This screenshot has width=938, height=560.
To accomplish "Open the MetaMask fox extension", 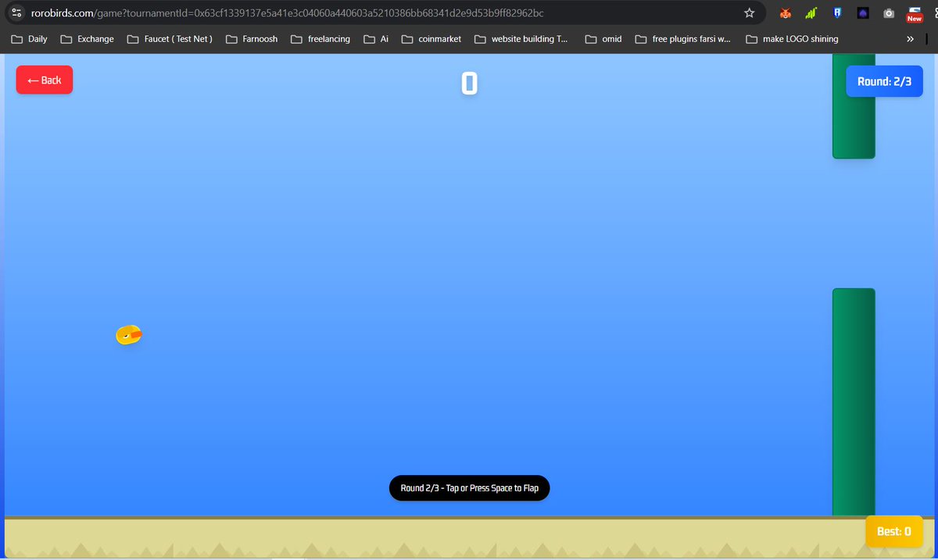I will click(786, 12).
